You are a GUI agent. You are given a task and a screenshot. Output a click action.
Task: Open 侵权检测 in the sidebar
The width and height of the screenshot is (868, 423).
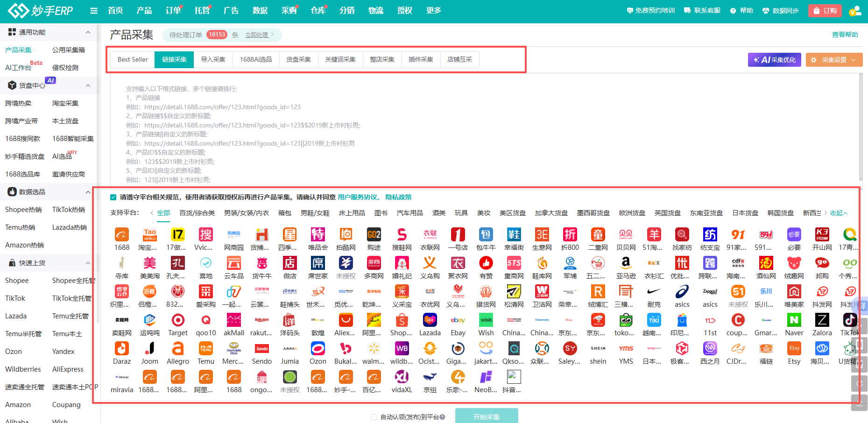point(65,68)
